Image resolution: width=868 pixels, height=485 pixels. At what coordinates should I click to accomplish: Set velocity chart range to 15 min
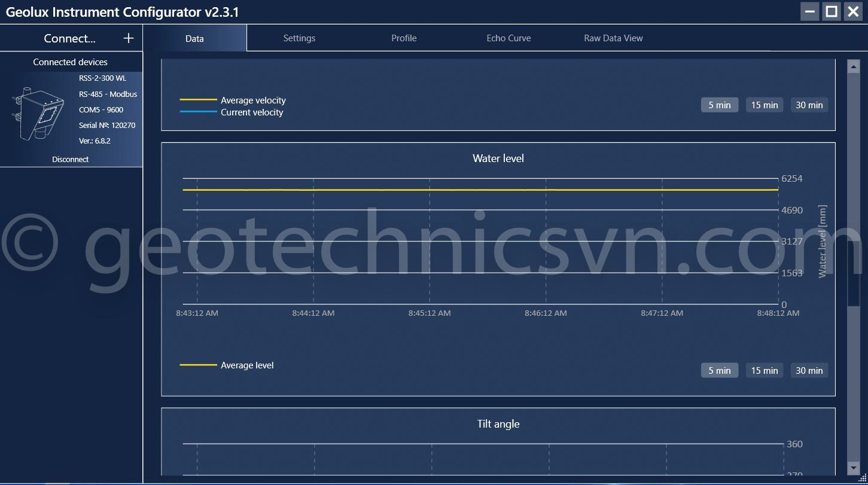[x=765, y=105]
